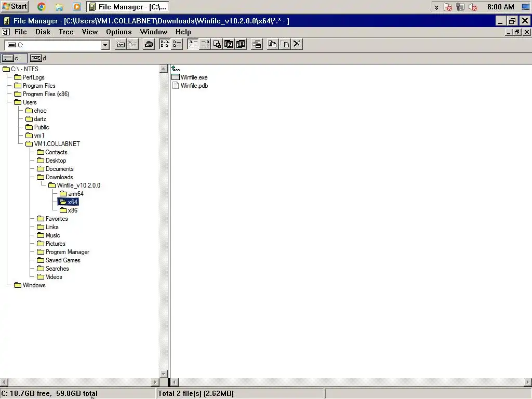Select the Contacts folder
532x399 pixels.
52,152
